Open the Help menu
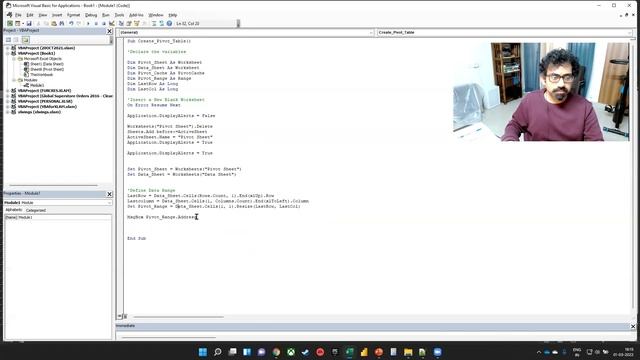Viewport: 640px width, 360px height. coord(173,15)
